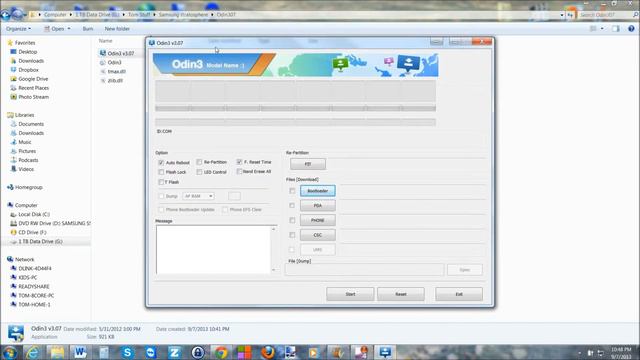Open Podcasts library
This screenshot has width=640, height=360.
(24, 160)
